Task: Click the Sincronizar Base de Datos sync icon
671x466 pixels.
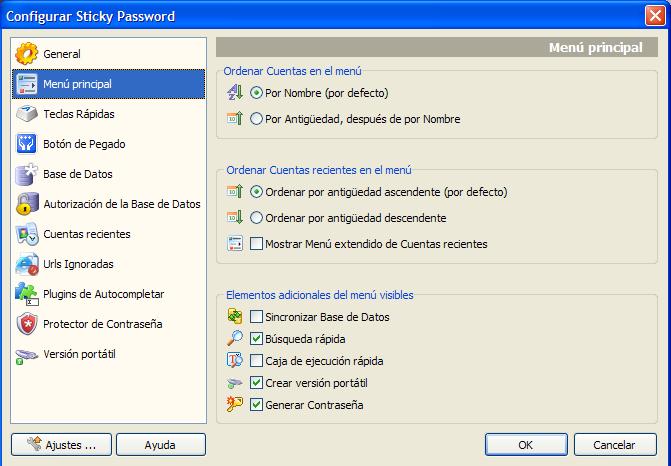Action: 235,317
